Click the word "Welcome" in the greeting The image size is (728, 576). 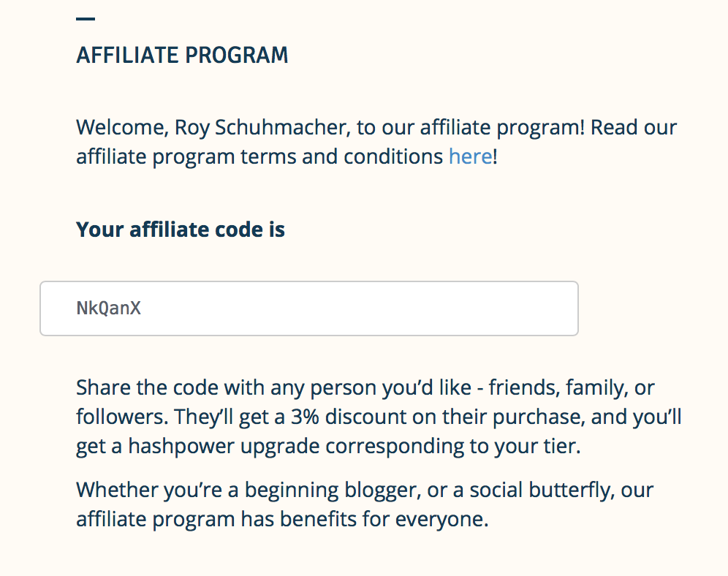click(120, 128)
